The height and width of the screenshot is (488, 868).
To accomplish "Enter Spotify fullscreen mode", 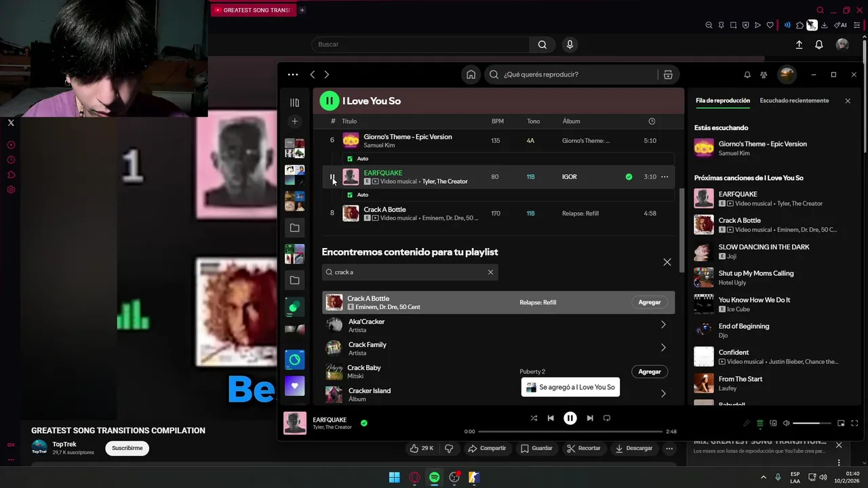I will coord(854,424).
